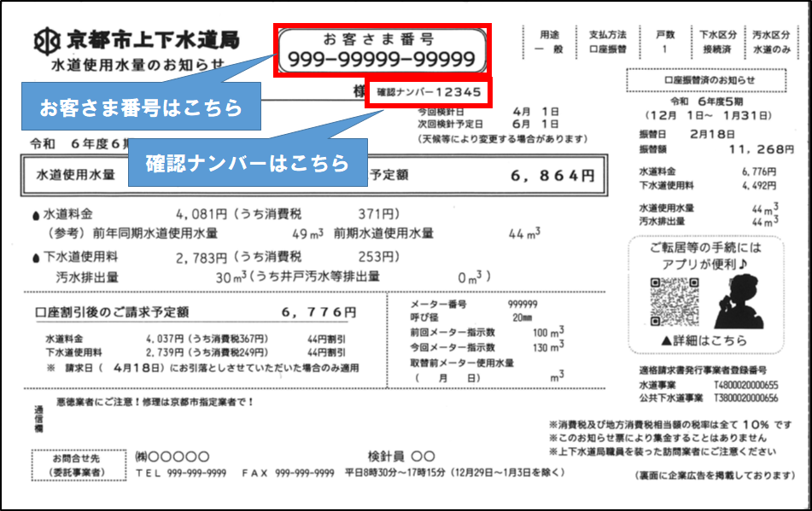The width and height of the screenshot is (812, 511).
Task: Click the silhouette figure holding a phone
Action: click(733, 297)
